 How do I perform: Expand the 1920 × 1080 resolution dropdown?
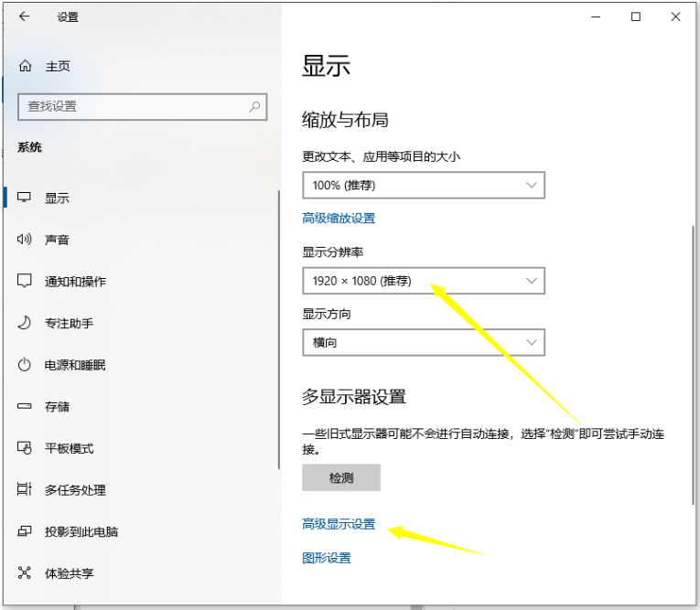point(424,281)
